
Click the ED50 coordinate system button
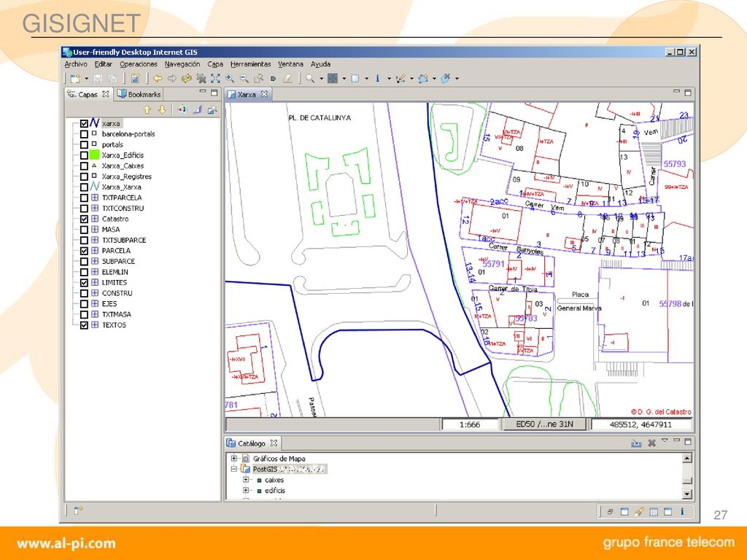pos(544,424)
